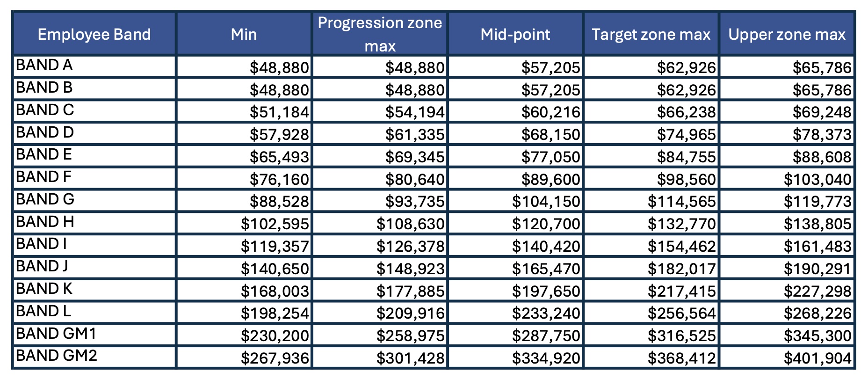Select the $61,335 progression zone cell
Screen dimensions: 868x379
(415, 135)
